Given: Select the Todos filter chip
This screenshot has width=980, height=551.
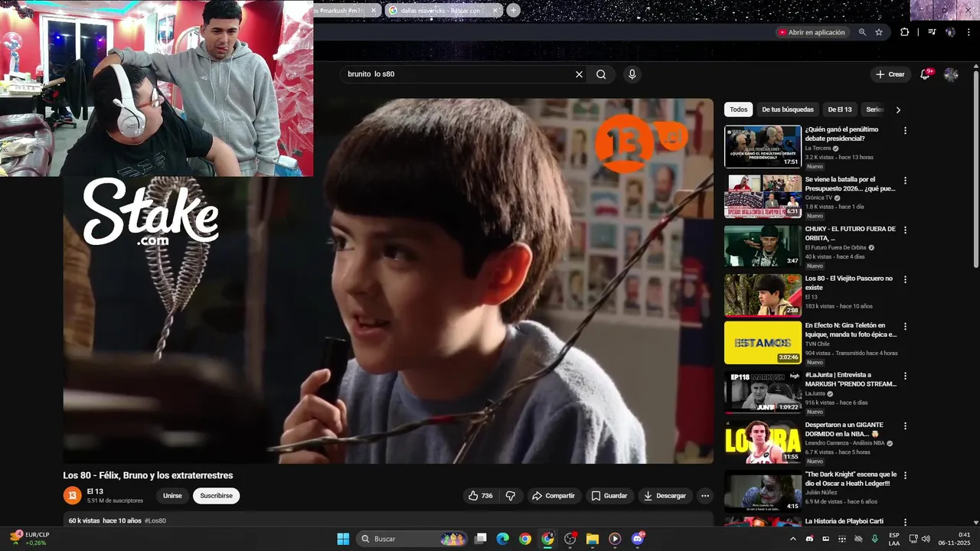Looking at the screenshot, I should coord(738,109).
